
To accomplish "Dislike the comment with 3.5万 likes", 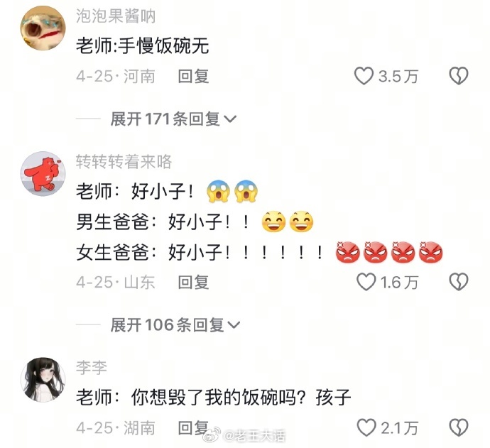I will tap(459, 76).
